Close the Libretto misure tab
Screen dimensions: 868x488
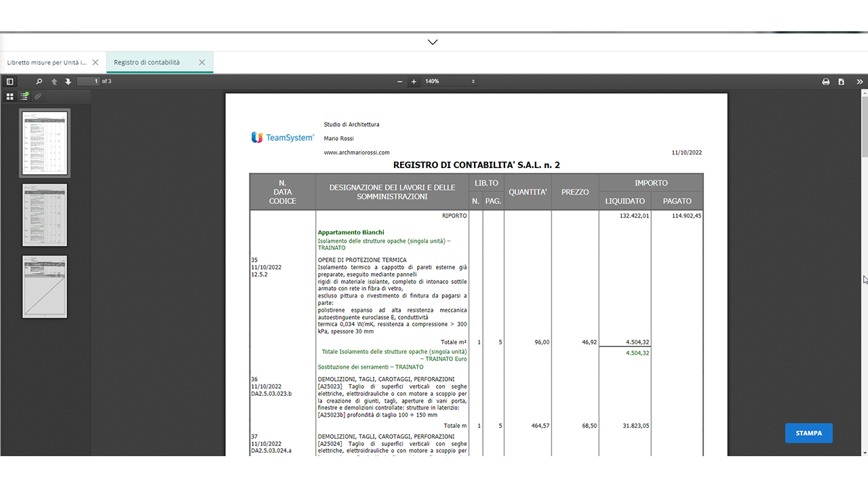tap(95, 62)
